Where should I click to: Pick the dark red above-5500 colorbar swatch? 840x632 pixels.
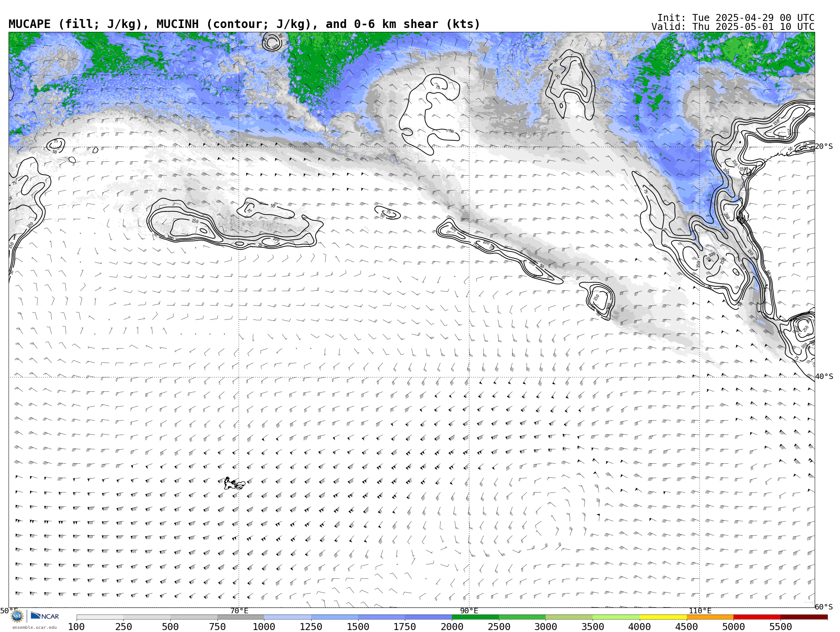click(804, 617)
